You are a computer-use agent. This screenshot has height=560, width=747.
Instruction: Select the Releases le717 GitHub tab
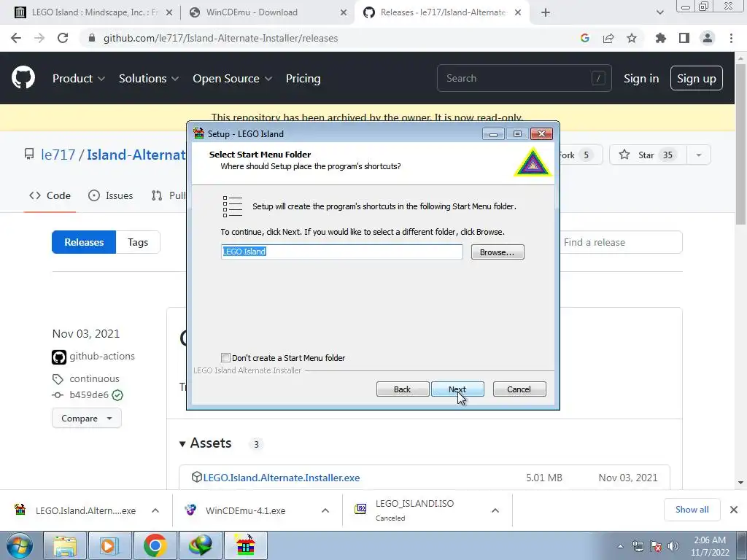click(x=442, y=12)
